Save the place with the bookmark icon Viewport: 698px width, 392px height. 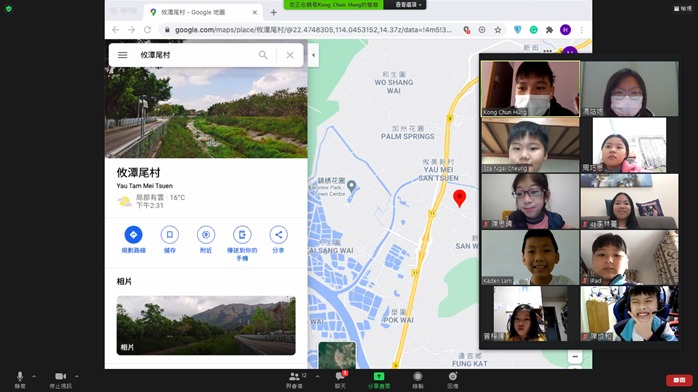click(x=170, y=234)
